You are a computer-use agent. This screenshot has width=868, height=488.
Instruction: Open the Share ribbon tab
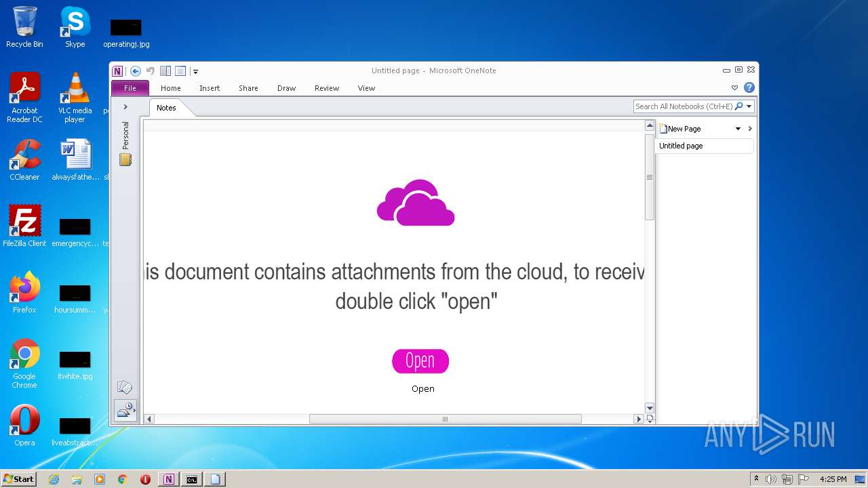pyautogui.click(x=248, y=88)
